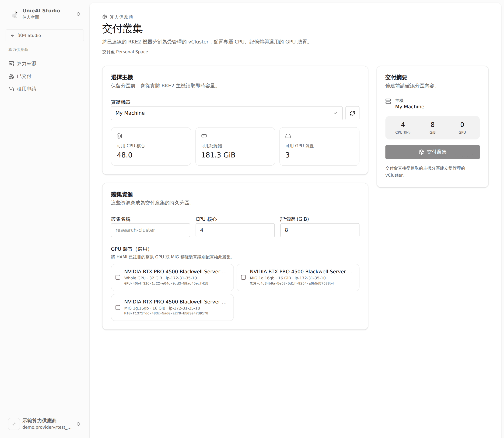Viewport: 504px width, 438px height.
Task: Click the GPU ID GPU-40b4f316-1c22-e04d-0cd3-58ac45ecf415
Action: [166, 284]
